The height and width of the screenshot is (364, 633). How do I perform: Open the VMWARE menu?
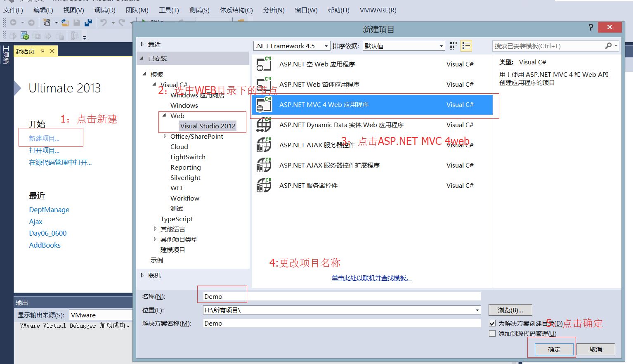pos(378,10)
